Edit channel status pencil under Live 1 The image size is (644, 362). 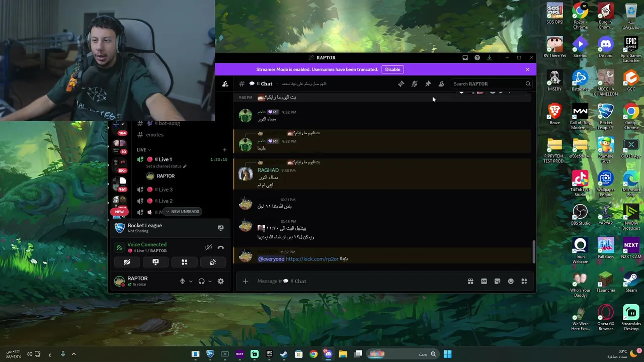point(185,166)
